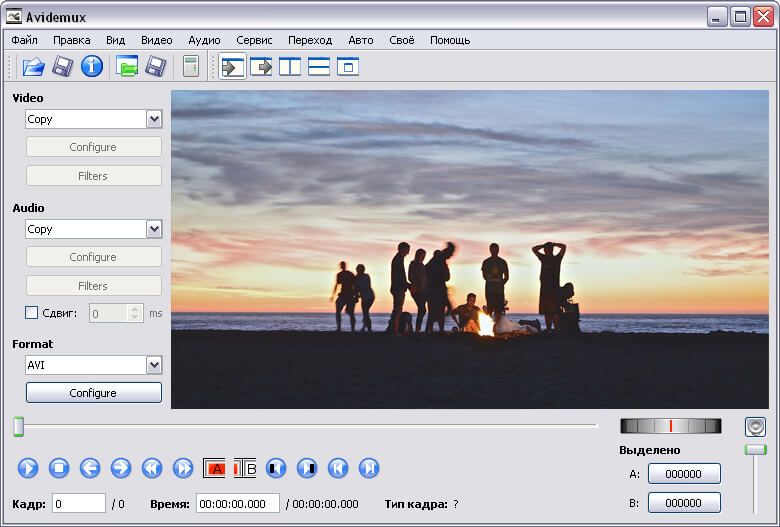Open the Авто menu

coord(361,40)
